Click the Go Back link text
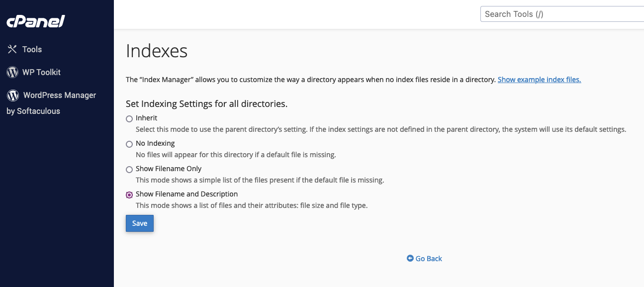Screen dimensions: 644x287 tap(429, 259)
